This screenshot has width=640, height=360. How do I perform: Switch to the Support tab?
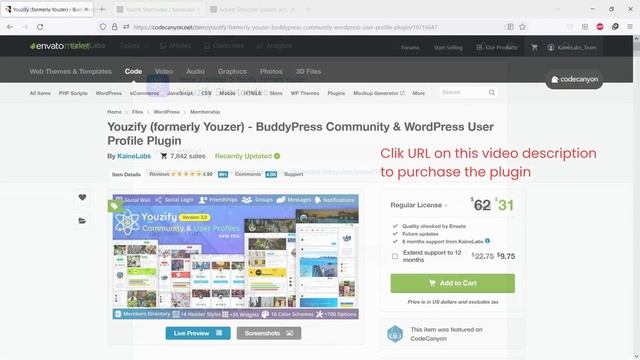point(293,174)
